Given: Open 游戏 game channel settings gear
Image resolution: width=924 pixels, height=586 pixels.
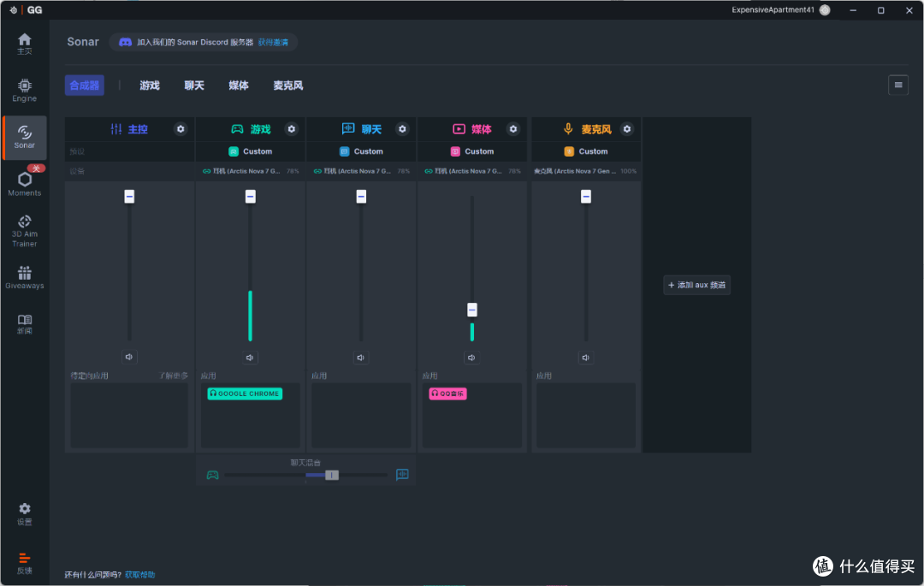Looking at the screenshot, I should pos(291,129).
